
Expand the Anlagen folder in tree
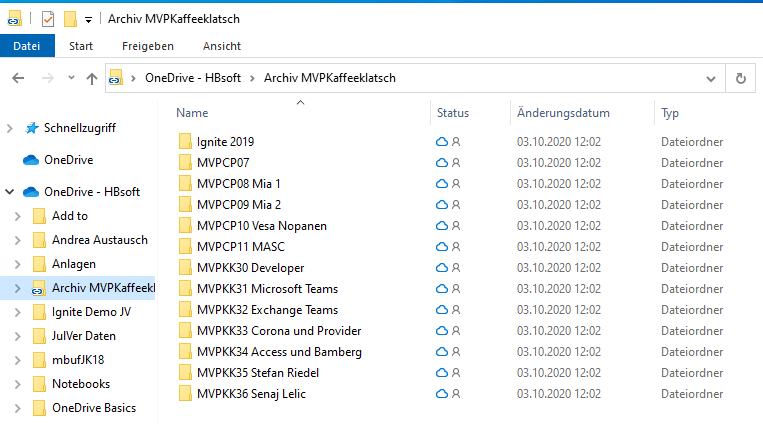coord(17,264)
